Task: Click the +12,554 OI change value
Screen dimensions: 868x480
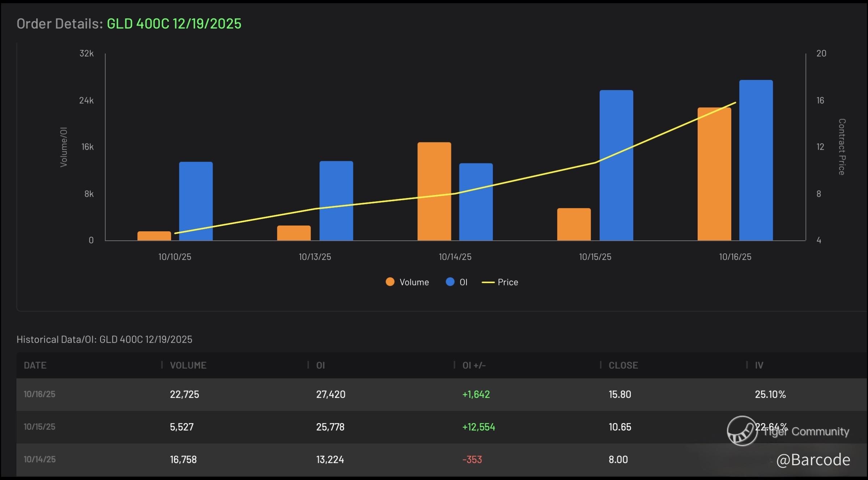Action: tap(478, 427)
